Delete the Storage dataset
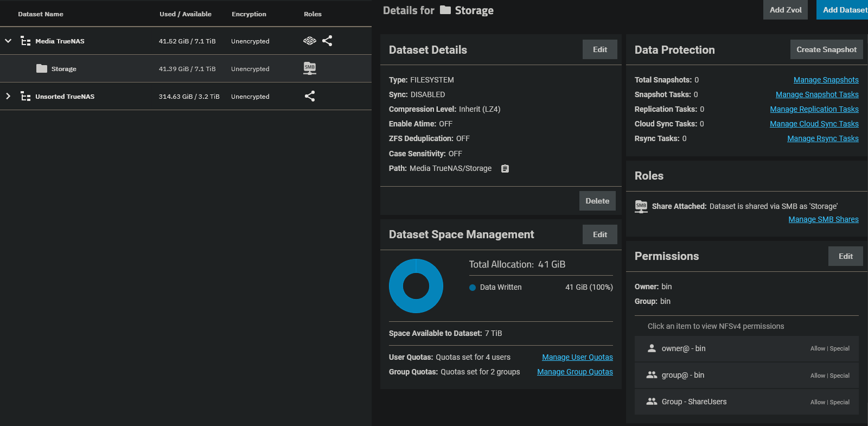This screenshot has width=868, height=426. click(597, 201)
